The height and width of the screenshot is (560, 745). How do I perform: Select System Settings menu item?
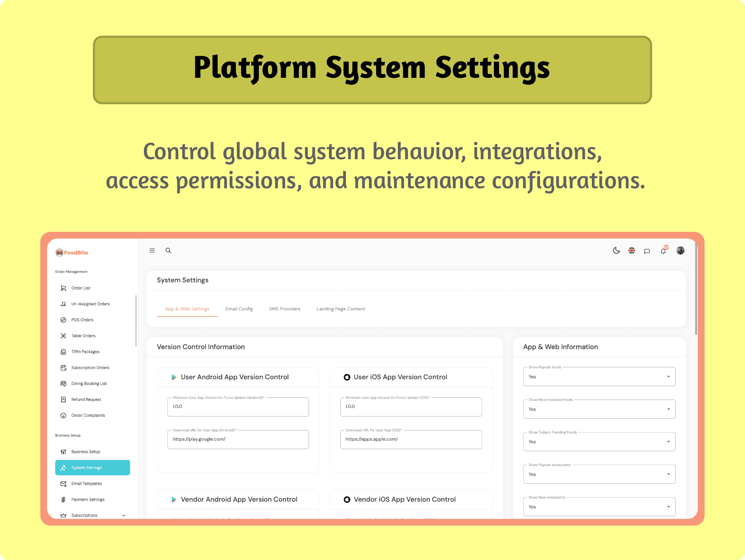(93, 468)
